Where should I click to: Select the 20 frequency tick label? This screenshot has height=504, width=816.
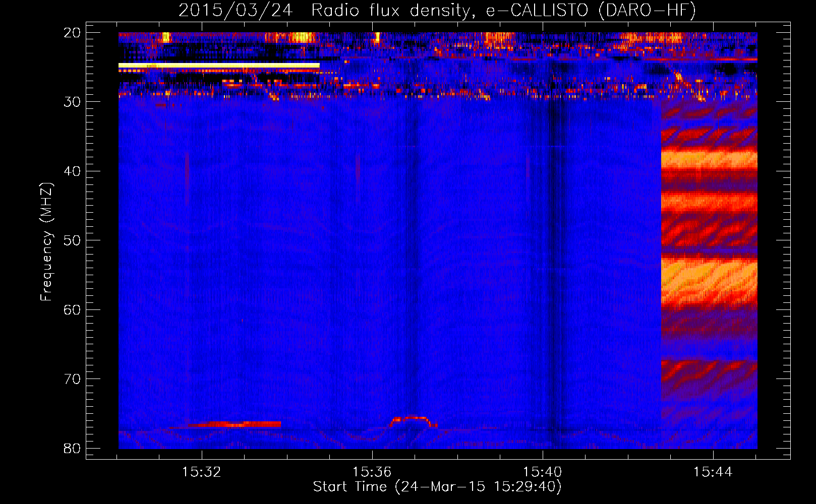pyautogui.click(x=72, y=33)
